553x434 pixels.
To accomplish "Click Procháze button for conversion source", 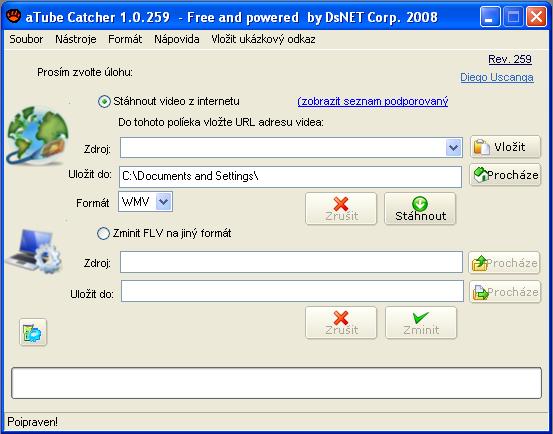I will click(504, 263).
